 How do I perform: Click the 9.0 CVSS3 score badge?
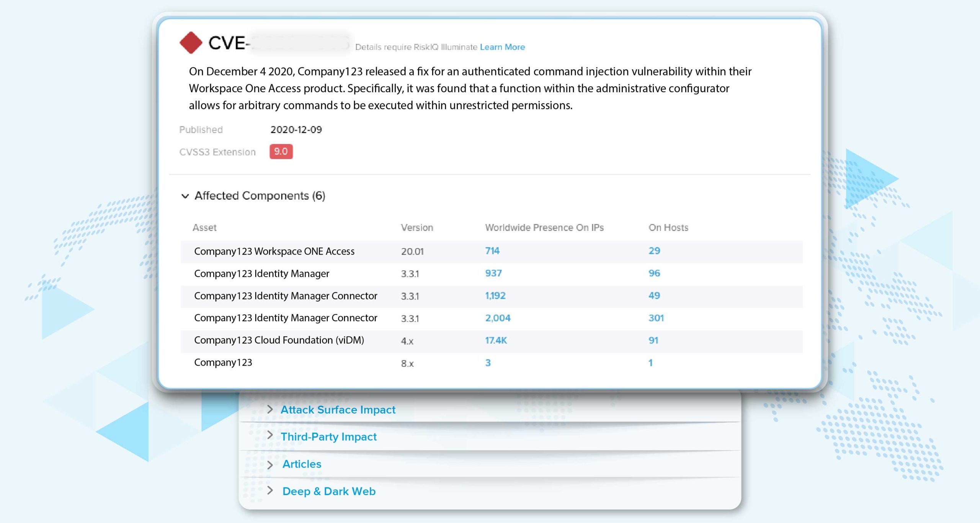281,151
